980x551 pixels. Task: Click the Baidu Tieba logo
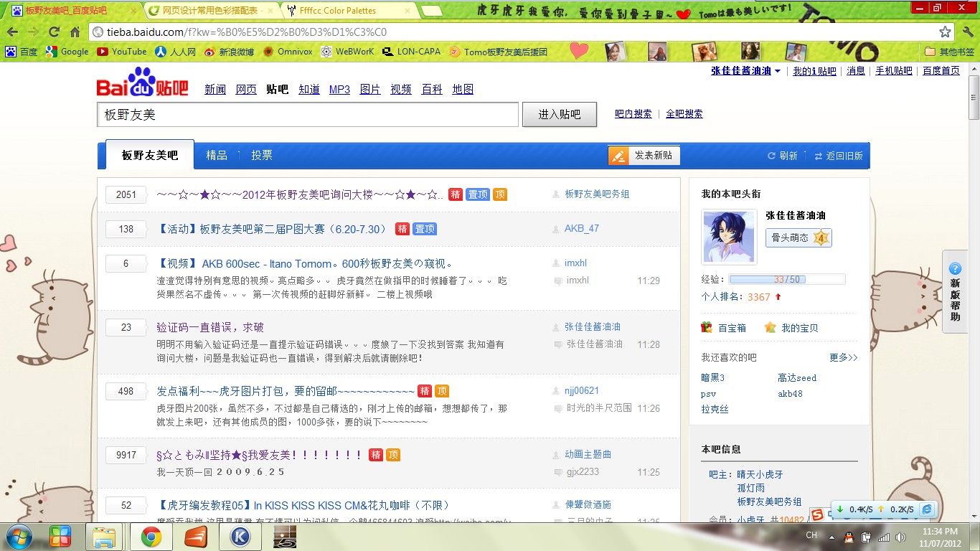pyautogui.click(x=142, y=83)
